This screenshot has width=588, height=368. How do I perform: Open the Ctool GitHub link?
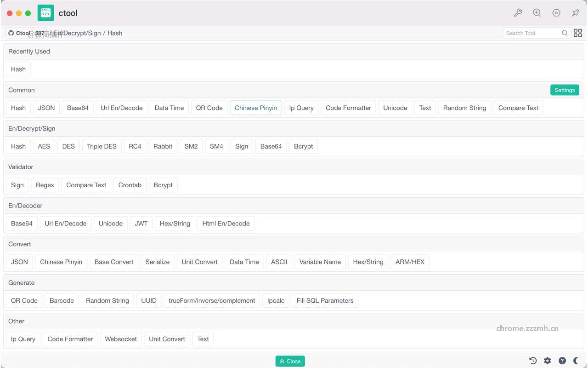pyautogui.click(x=19, y=33)
